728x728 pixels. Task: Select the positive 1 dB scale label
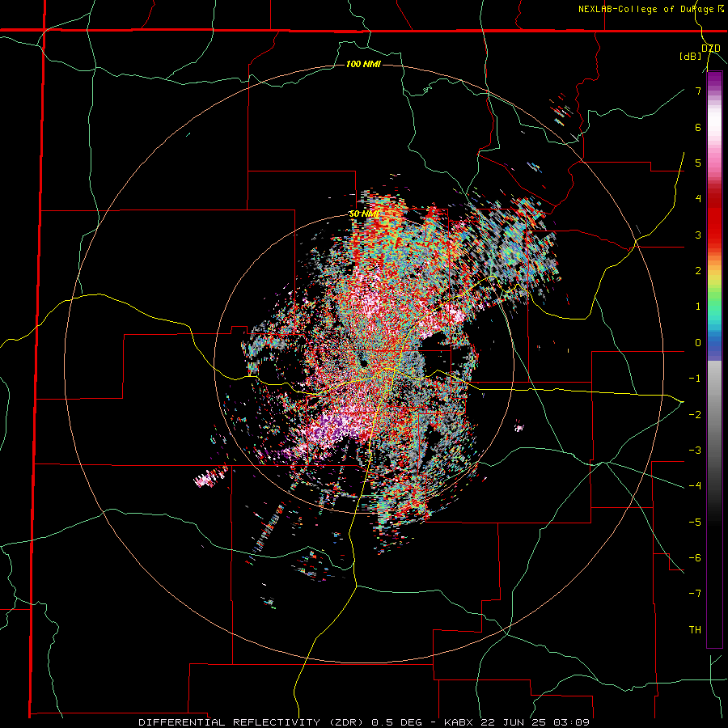pyautogui.click(x=698, y=307)
